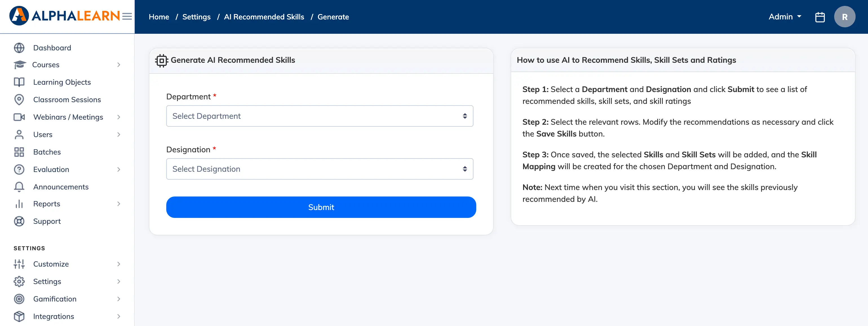Go to Settings breadcrumb link
This screenshot has height=326, width=868.
[x=196, y=17]
